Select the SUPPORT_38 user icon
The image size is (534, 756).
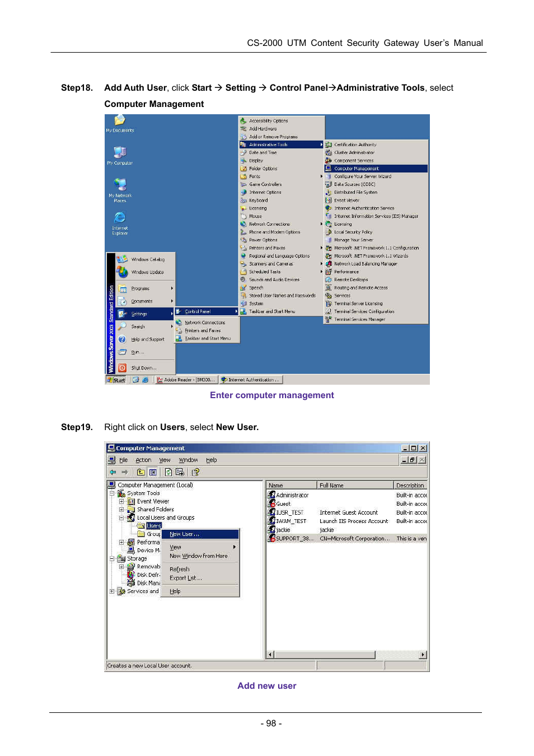(271, 538)
